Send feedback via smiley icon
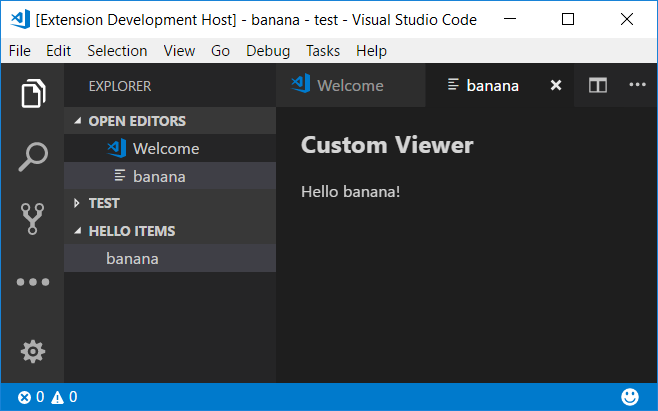Viewport: 658px width, 411px height. click(630, 397)
